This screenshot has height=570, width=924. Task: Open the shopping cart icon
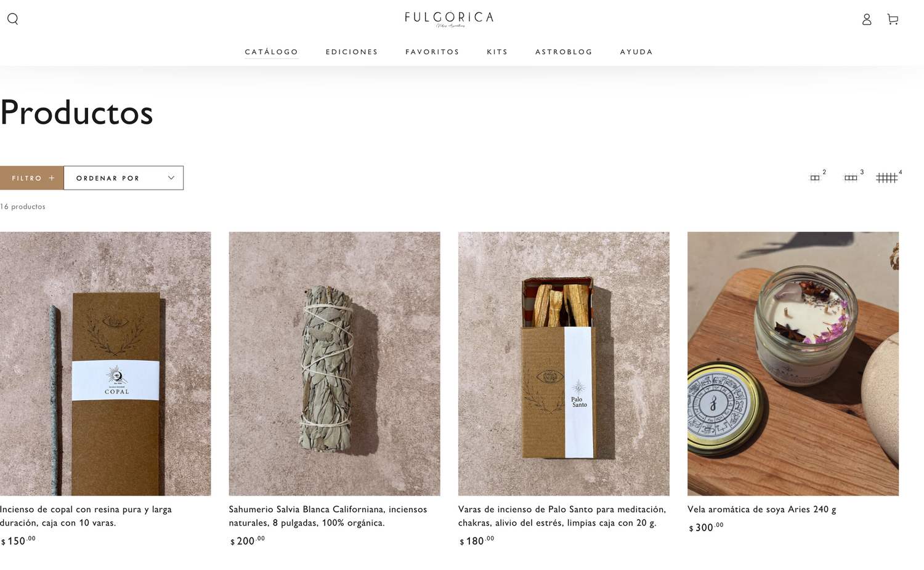(x=893, y=20)
